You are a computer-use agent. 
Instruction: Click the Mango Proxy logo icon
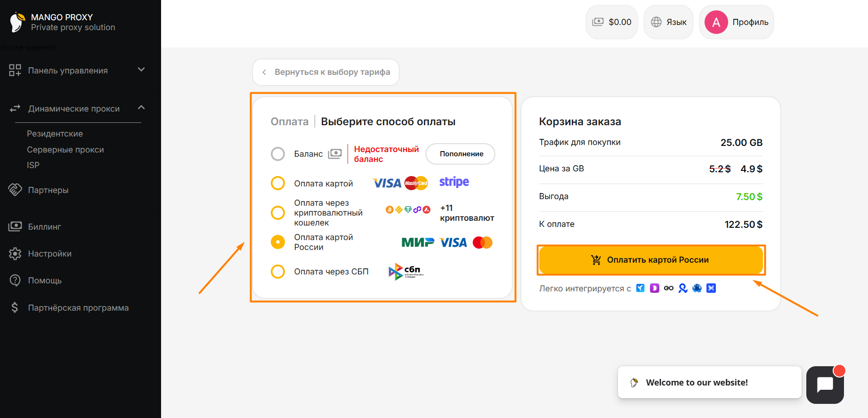pyautogui.click(x=17, y=22)
